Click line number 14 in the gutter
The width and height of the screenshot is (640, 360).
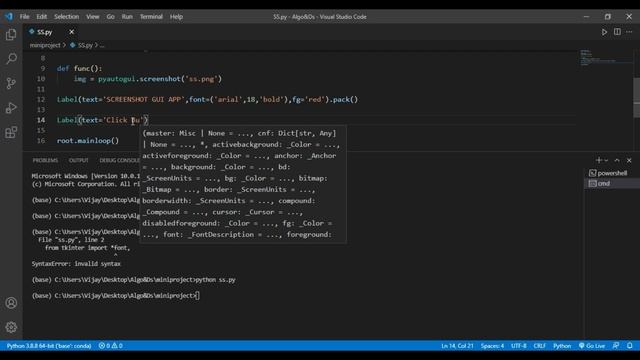(x=41, y=120)
